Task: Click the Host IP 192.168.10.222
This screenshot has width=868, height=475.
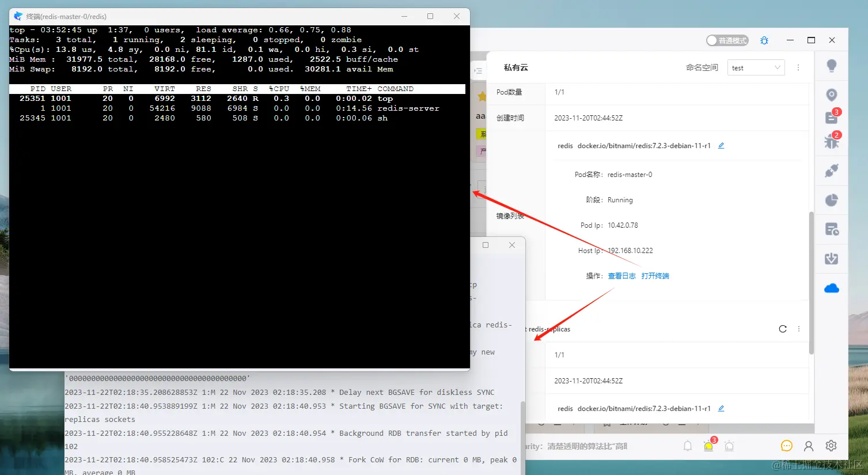Action: tap(630, 251)
